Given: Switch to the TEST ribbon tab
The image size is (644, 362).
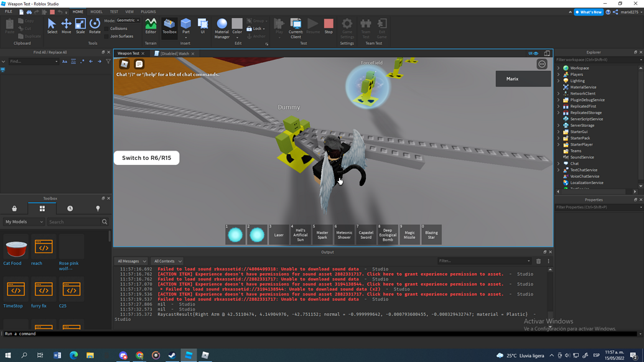Looking at the screenshot, I should point(114,12).
